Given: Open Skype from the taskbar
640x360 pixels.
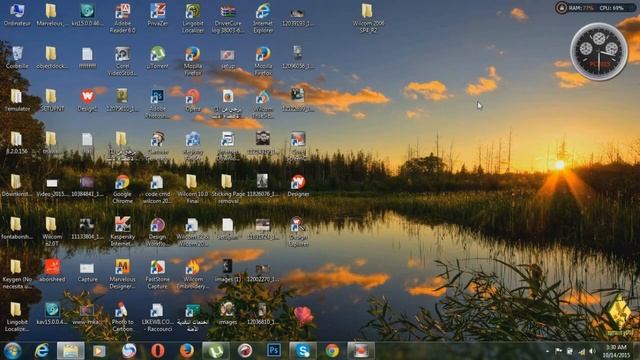Looking at the screenshot, I should click(x=303, y=351).
